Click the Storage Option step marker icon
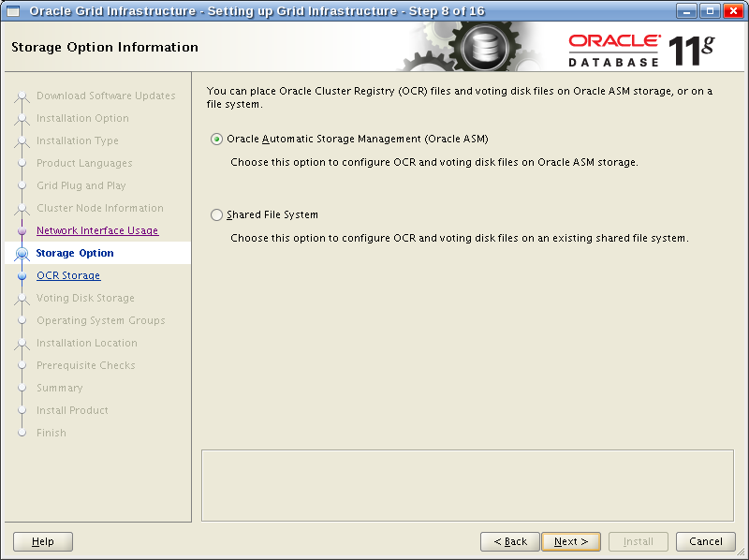The height and width of the screenshot is (560, 749). click(22, 254)
